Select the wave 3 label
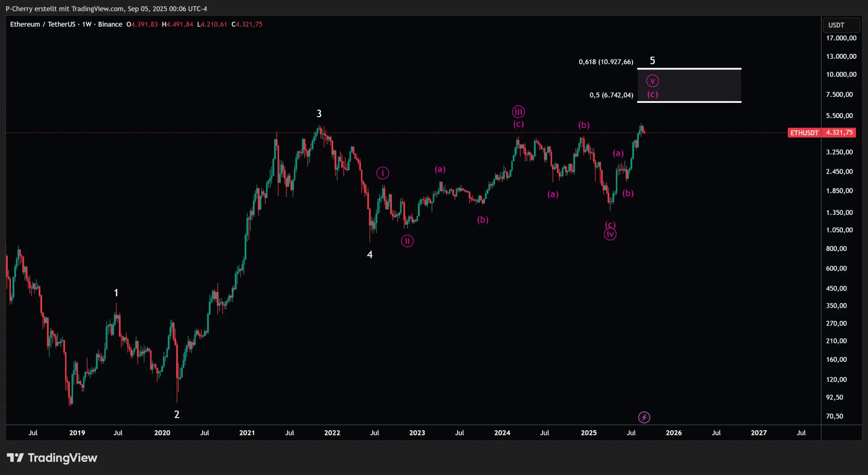The width and height of the screenshot is (868, 475). pos(319,114)
